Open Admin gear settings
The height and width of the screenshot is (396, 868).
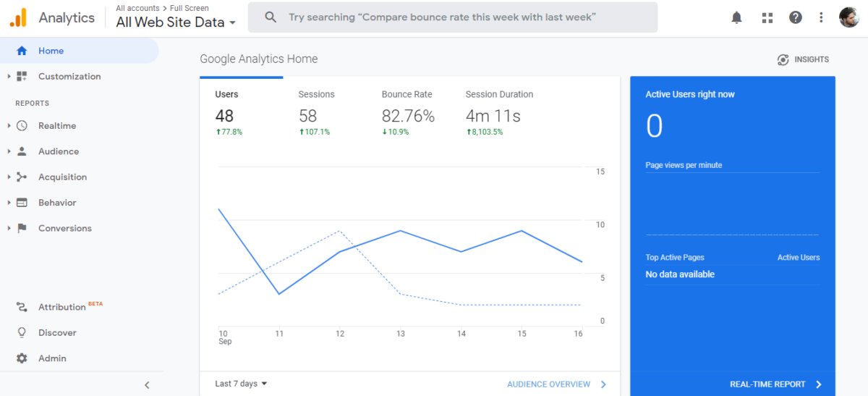point(22,358)
